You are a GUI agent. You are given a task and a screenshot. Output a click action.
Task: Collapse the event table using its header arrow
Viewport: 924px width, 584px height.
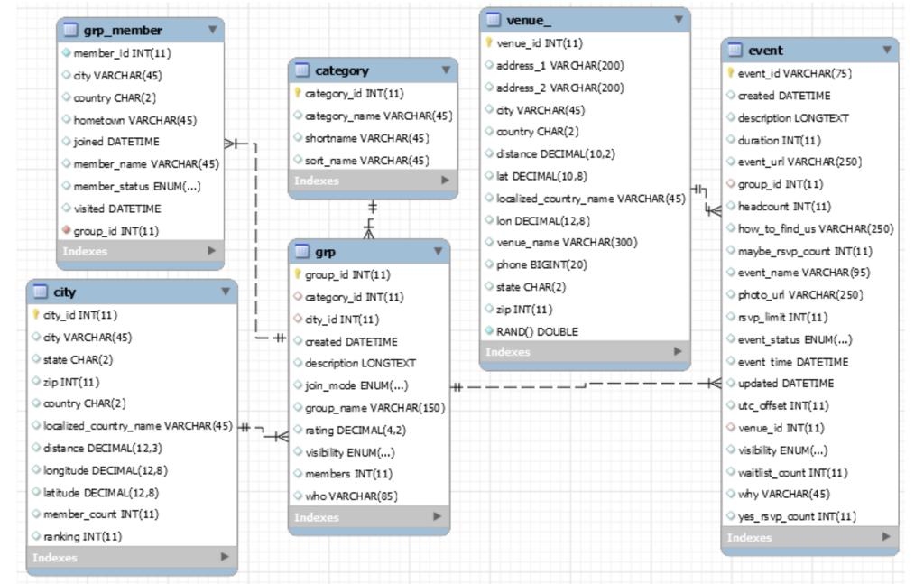coord(887,51)
